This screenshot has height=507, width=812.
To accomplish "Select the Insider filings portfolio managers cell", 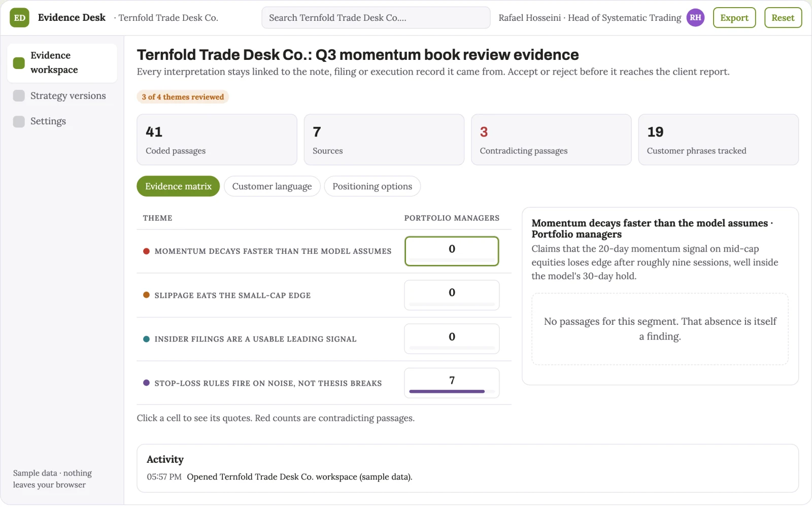I will tap(452, 339).
